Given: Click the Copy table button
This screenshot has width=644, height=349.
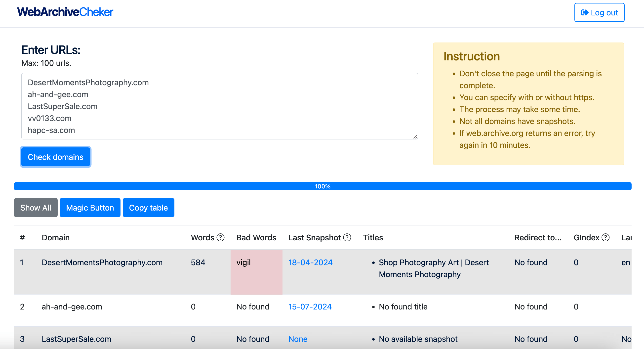Looking at the screenshot, I should click(x=148, y=208).
